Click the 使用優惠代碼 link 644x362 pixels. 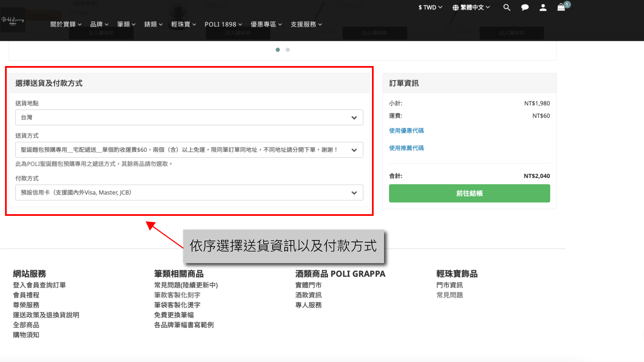click(x=406, y=131)
